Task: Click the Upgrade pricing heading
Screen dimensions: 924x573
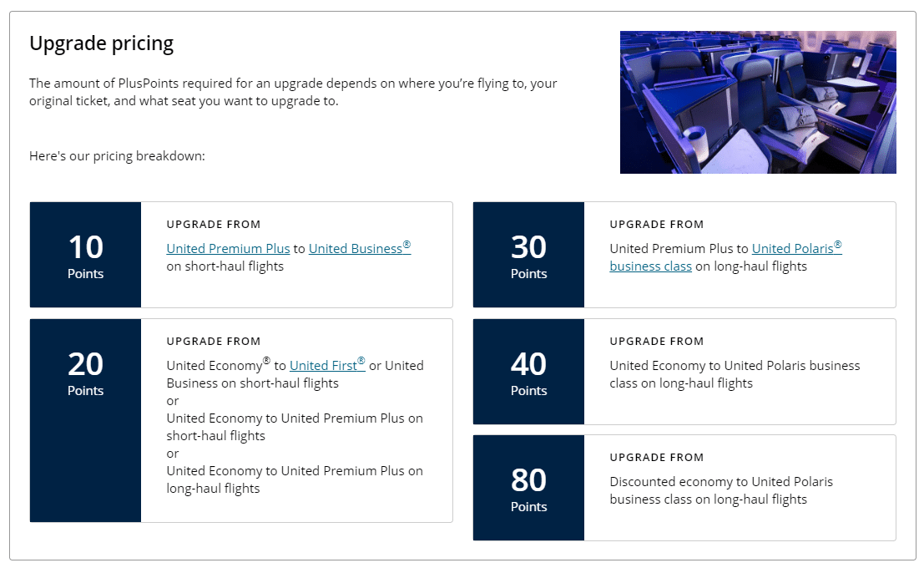Action: [x=101, y=43]
